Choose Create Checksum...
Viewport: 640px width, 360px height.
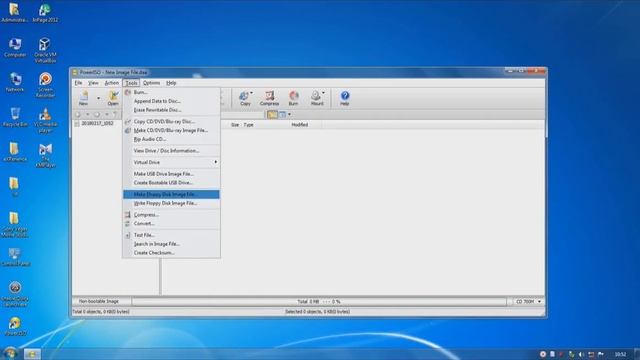pos(171,253)
